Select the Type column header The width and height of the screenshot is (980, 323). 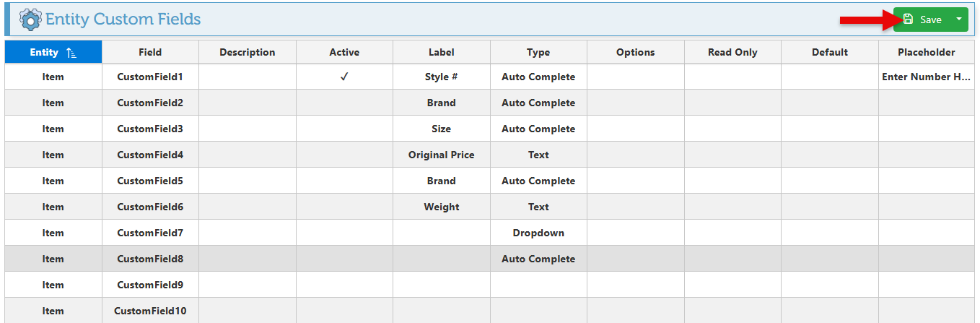tap(538, 52)
